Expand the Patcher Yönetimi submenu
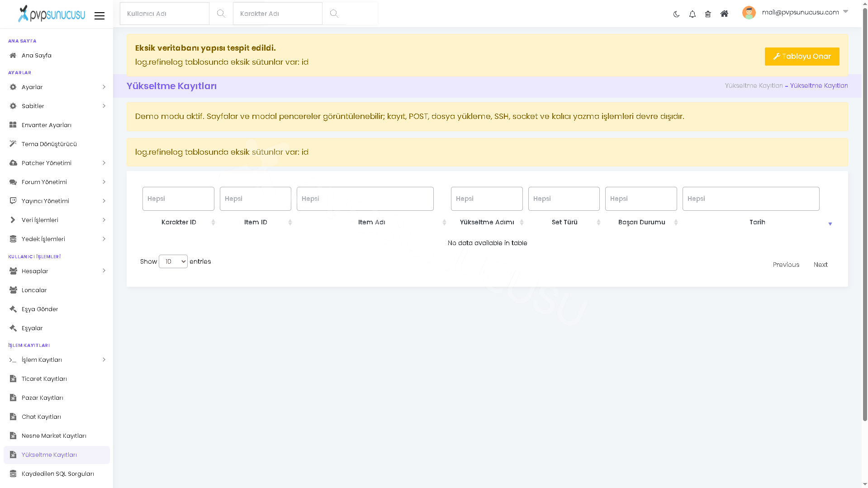 coord(57,163)
